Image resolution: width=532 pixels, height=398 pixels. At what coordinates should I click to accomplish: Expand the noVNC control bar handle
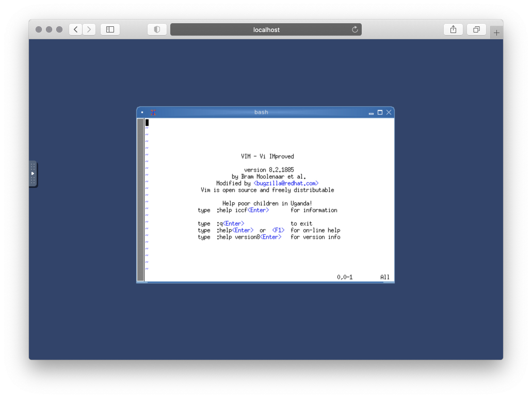tap(32, 174)
